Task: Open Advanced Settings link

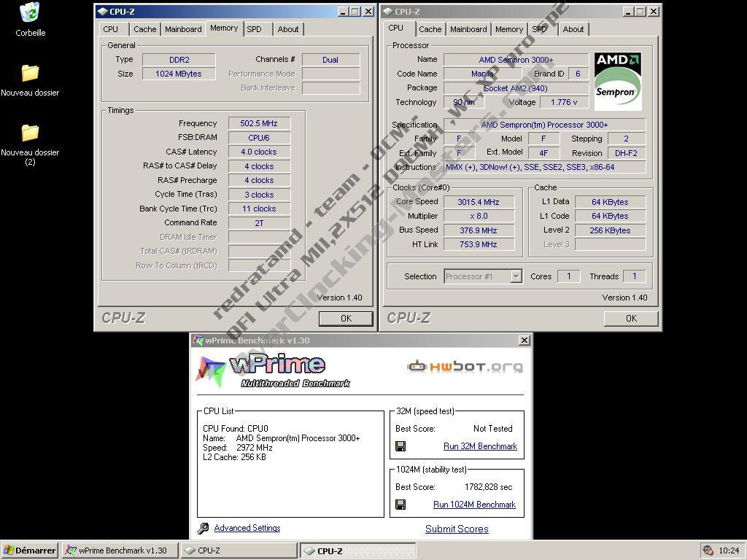Action: [x=247, y=528]
